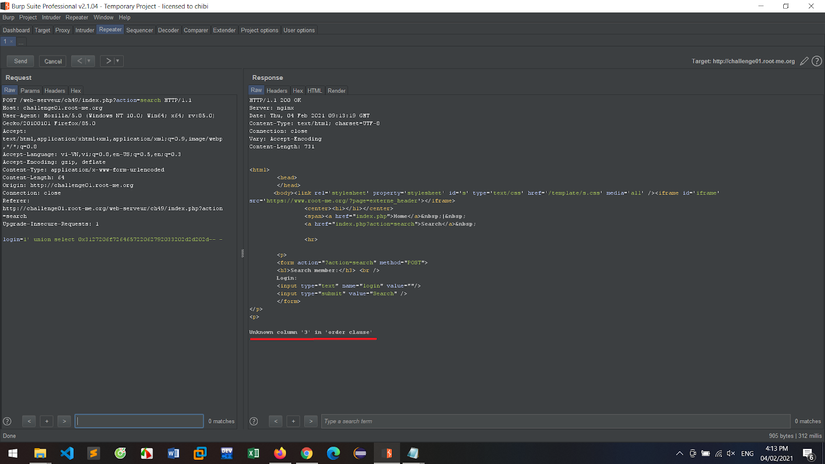The image size is (825, 464).
Task: Open Repeater help question mark icon
Action: (817, 61)
